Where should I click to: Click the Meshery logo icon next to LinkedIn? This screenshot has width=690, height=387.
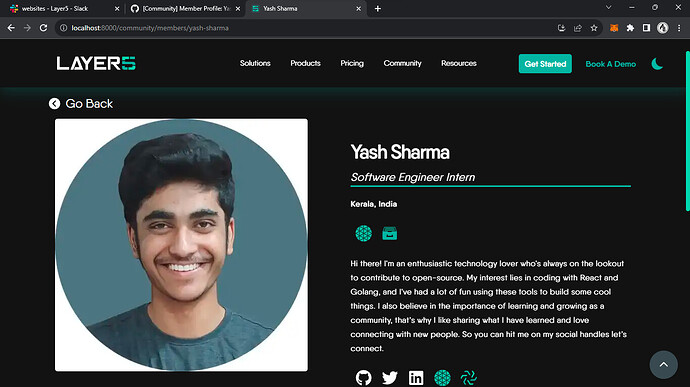click(442, 377)
